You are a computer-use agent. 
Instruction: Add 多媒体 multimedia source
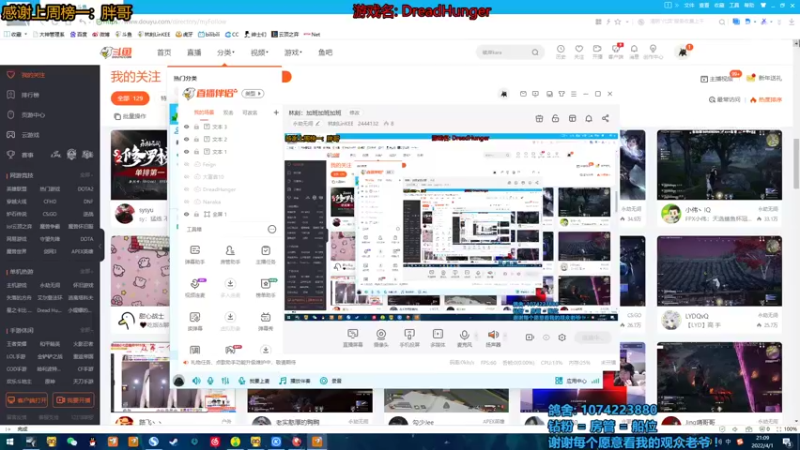(438, 338)
